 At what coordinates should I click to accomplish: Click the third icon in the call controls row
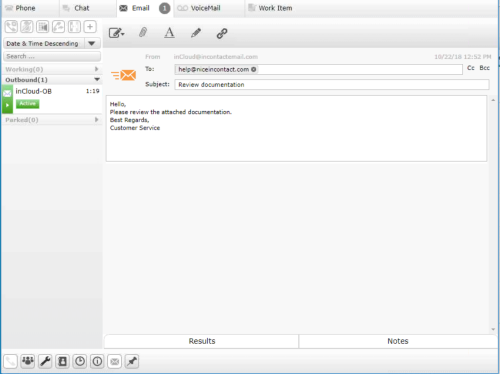coord(43,27)
